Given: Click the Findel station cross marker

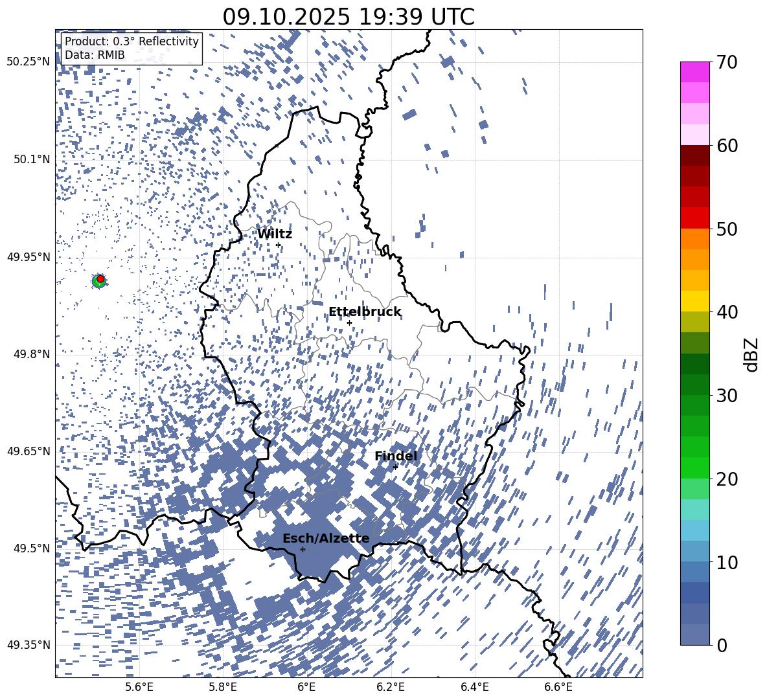Looking at the screenshot, I should [x=395, y=468].
